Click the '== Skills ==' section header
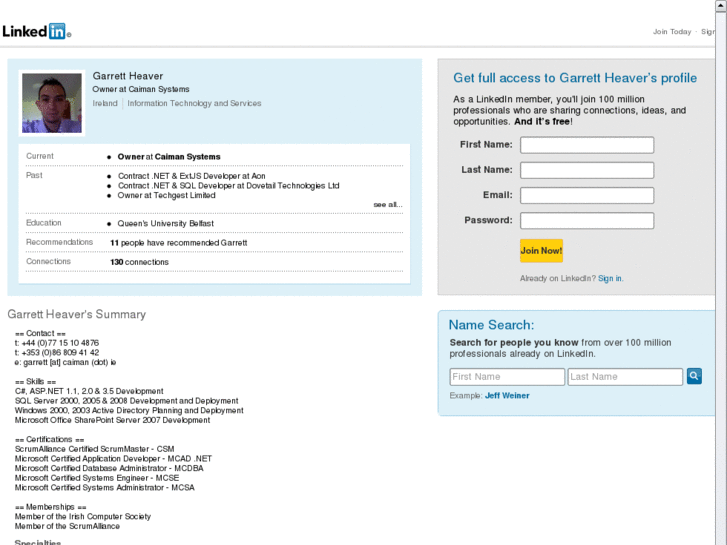This screenshot has height=545, width=727. pos(35,382)
